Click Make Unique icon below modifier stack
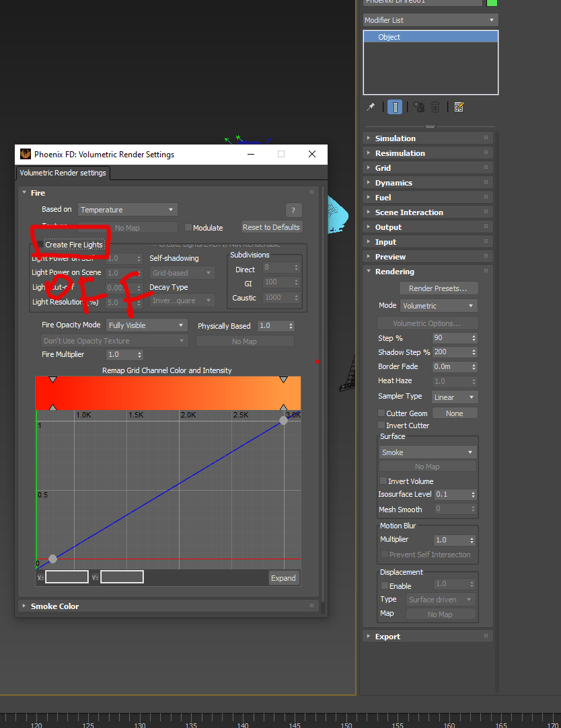The width and height of the screenshot is (561, 728). pyautogui.click(x=419, y=108)
